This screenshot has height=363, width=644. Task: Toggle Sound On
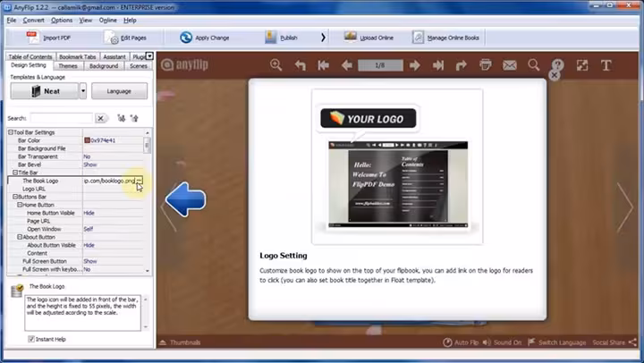click(502, 342)
